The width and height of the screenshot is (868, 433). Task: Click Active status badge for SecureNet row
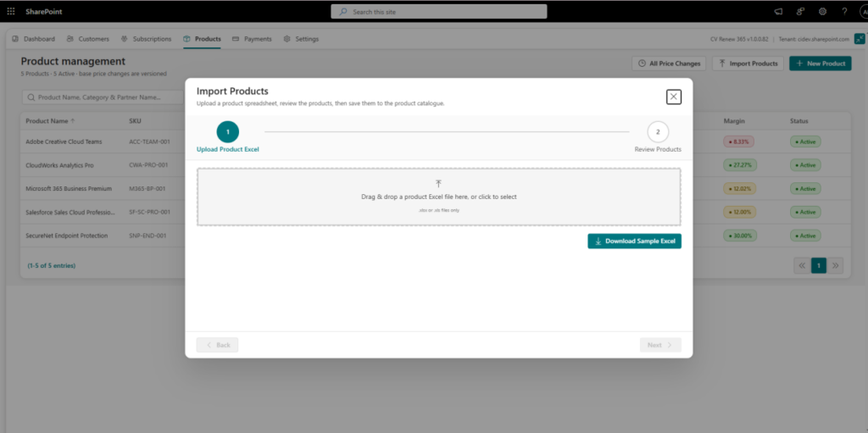coord(805,236)
